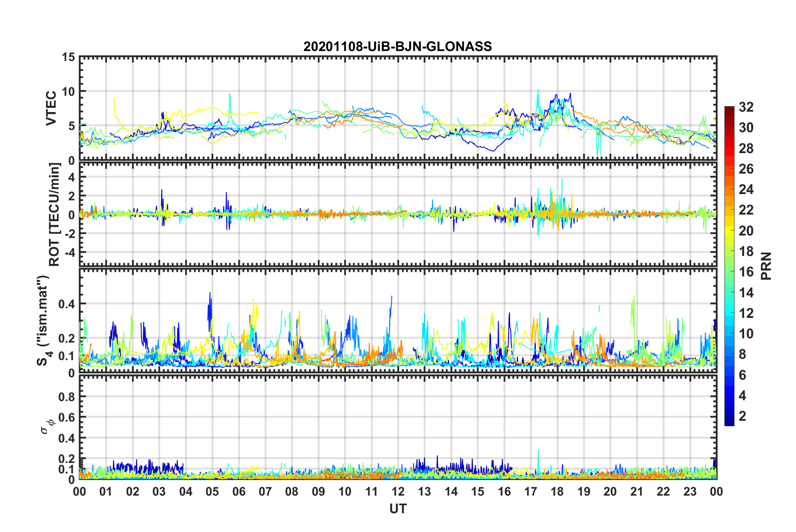796x532 pixels.
Task: Click the S4 ("ism.mat") y-axis label
Action: click(x=44, y=320)
